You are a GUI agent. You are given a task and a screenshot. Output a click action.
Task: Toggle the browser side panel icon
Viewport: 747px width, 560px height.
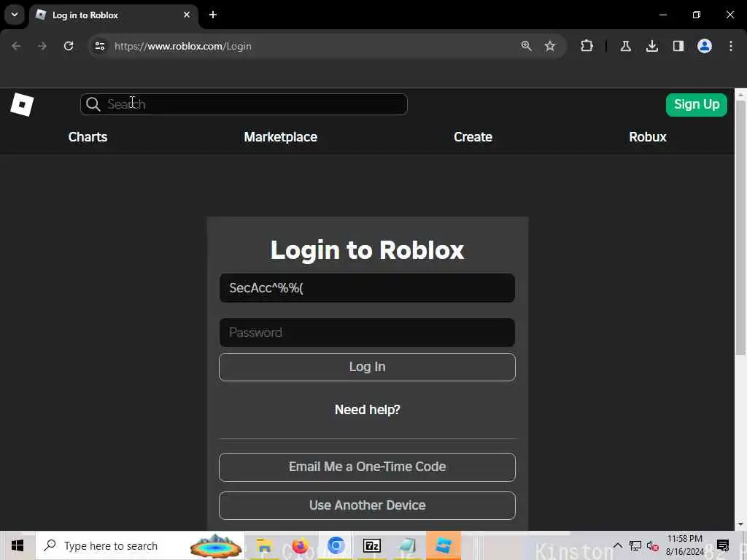pyautogui.click(x=678, y=46)
